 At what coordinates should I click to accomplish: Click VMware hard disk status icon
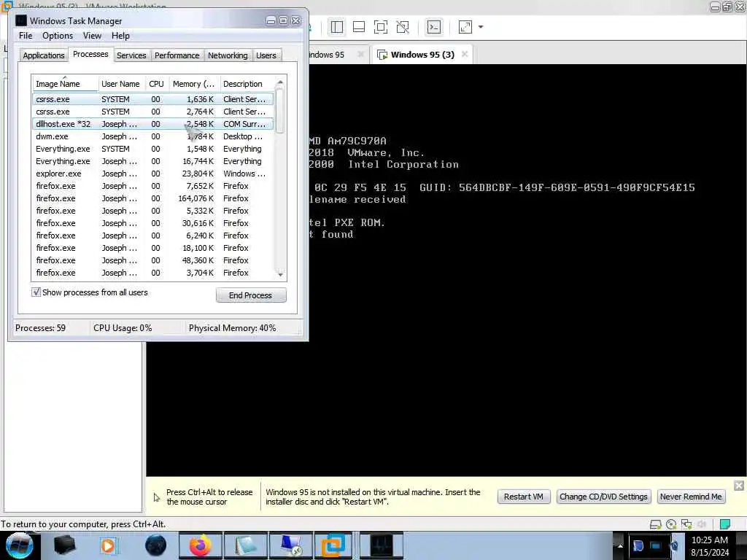pyautogui.click(x=656, y=524)
